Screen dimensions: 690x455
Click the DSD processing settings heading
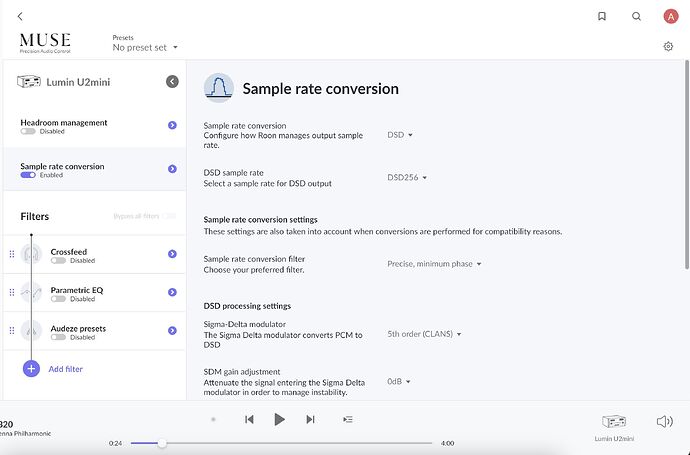(x=247, y=306)
